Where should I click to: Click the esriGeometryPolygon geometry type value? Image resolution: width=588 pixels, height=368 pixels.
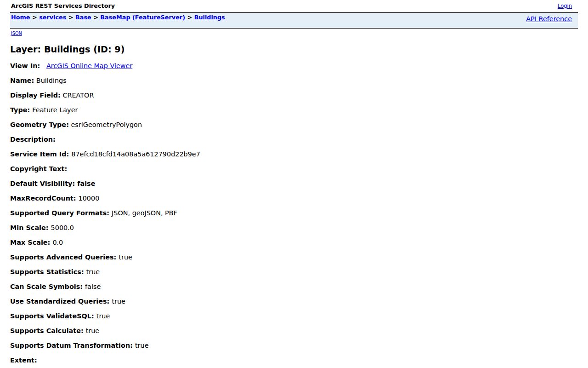click(x=107, y=125)
